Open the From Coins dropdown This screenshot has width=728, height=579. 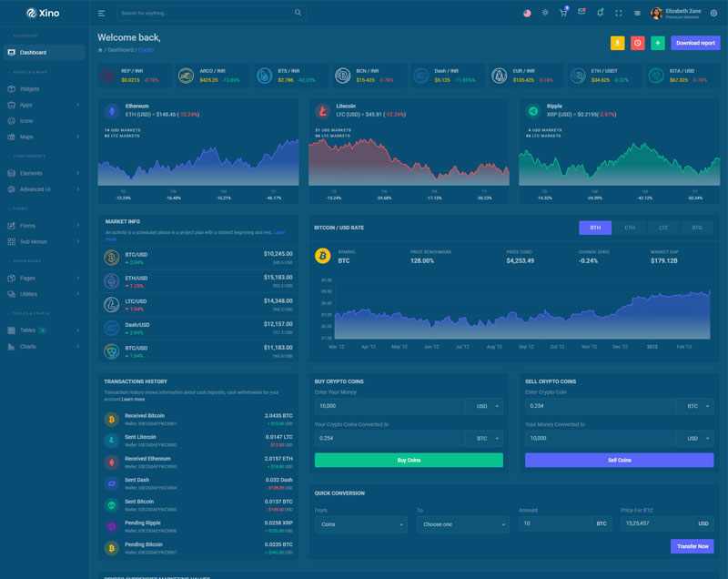coord(359,524)
